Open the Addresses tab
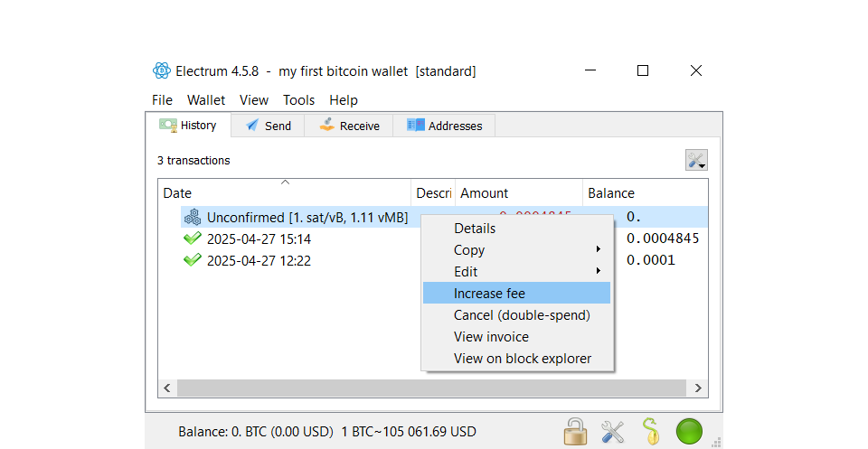This screenshot has width=868, height=449. click(444, 126)
